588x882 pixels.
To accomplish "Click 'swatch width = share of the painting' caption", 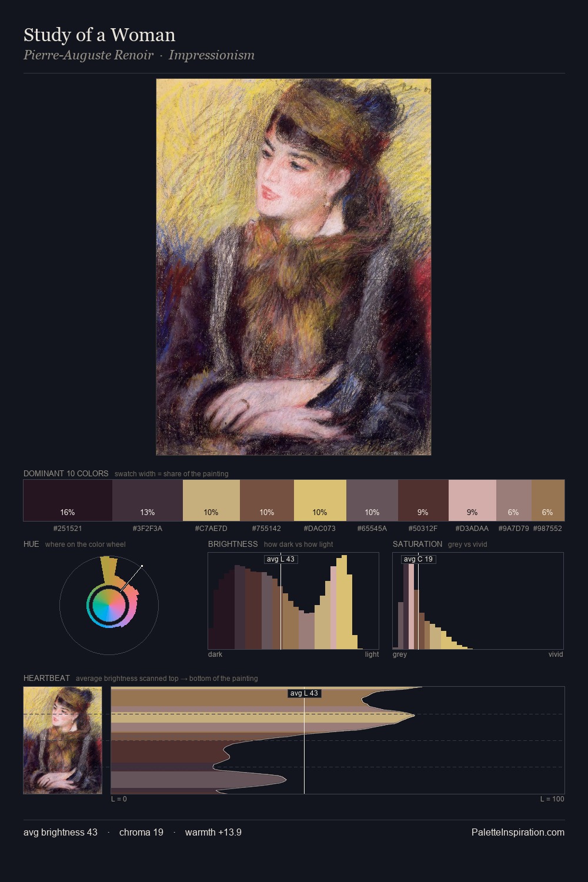I will [x=172, y=474].
